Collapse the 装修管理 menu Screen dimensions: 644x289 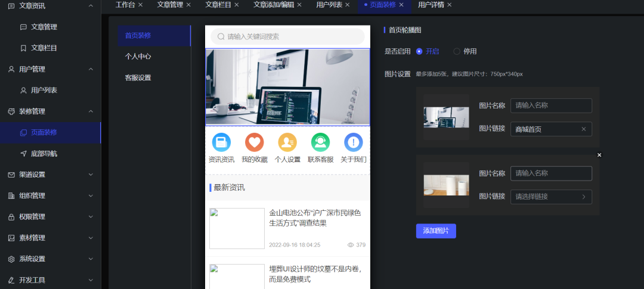(x=91, y=111)
